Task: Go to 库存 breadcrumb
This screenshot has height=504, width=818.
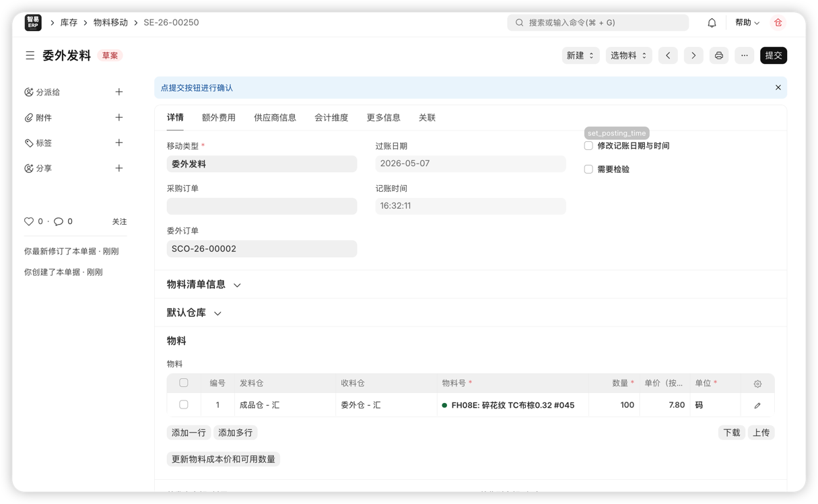Action: pos(69,23)
